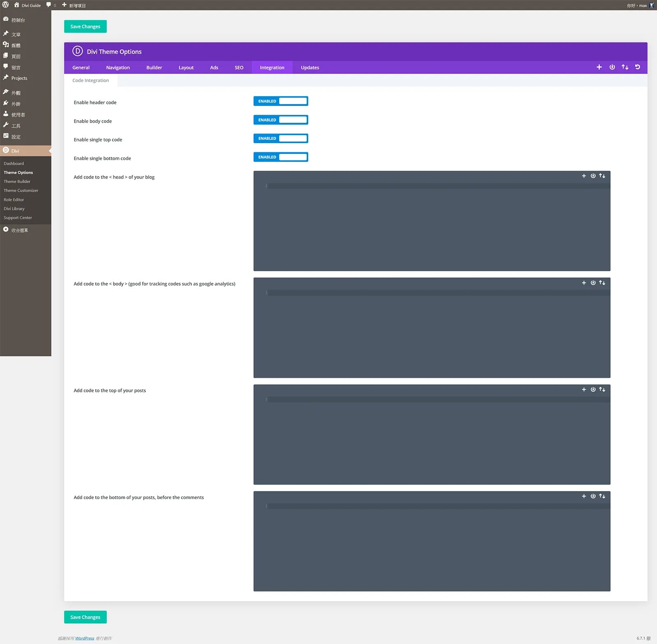Click inside the head code editor field
657x644 pixels.
(x=432, y=221)
